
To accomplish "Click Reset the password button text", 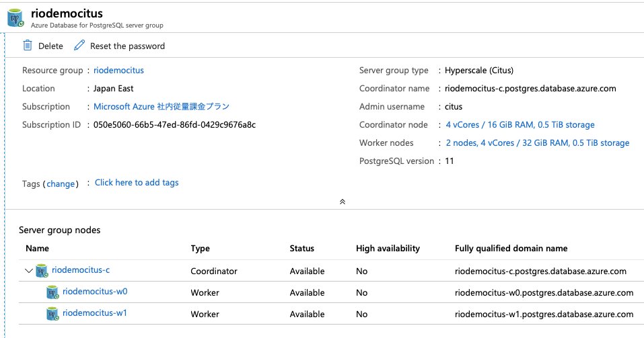I will pos(127,46).
